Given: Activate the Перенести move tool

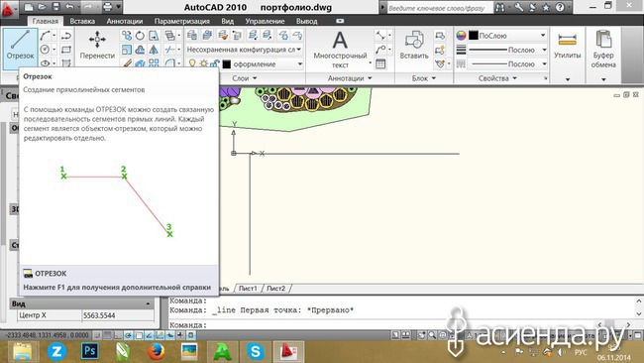Looking at the screenshot, I should point(97,46).
